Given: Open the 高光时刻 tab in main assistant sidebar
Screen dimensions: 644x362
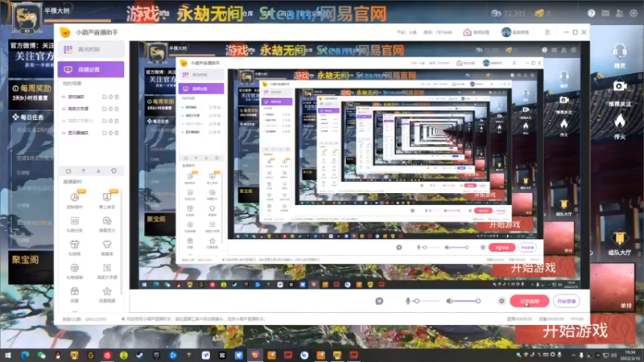Looking at the screenshot, I should (91, 50).
